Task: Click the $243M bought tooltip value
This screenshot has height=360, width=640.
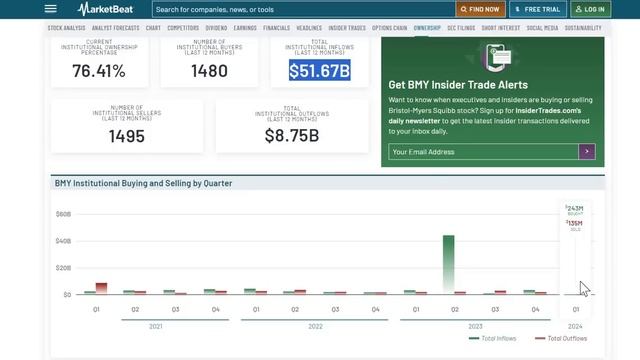Action: point(575,209)
